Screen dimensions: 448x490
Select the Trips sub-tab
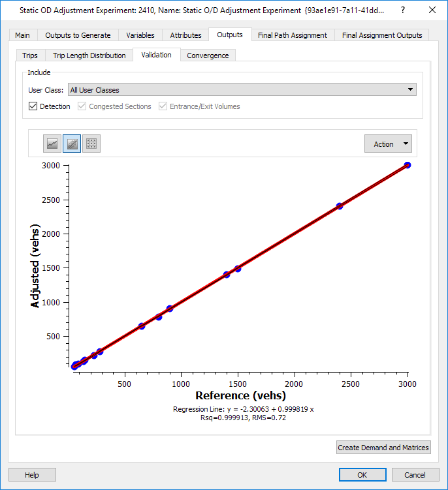point(30,55)
